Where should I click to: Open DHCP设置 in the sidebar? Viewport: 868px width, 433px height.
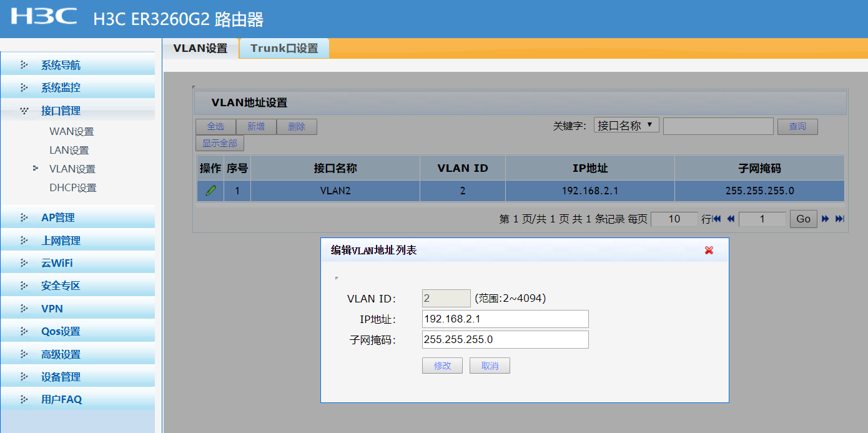[73, 188]
